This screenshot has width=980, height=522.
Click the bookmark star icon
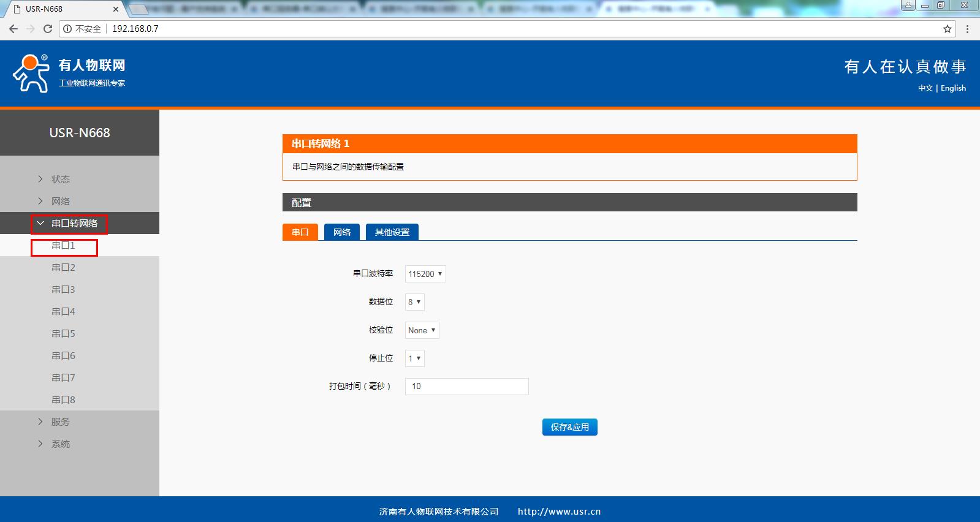click(x=947, y=29)
